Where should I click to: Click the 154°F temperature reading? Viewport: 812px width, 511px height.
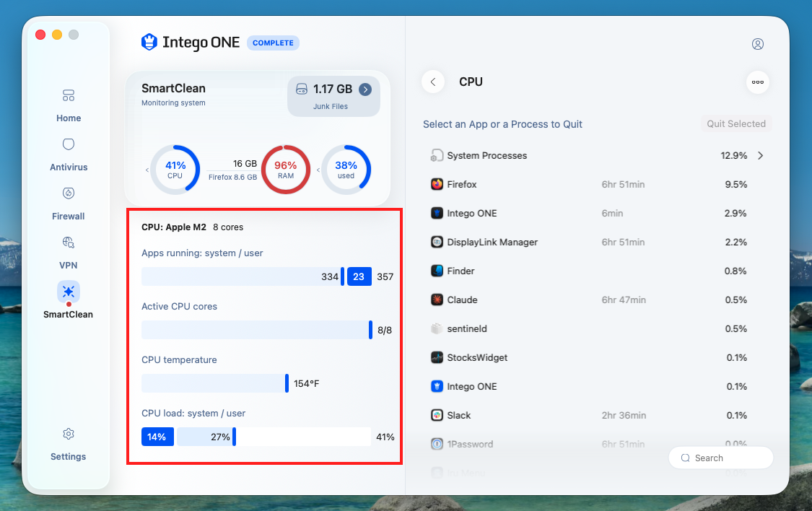point(307,384)
